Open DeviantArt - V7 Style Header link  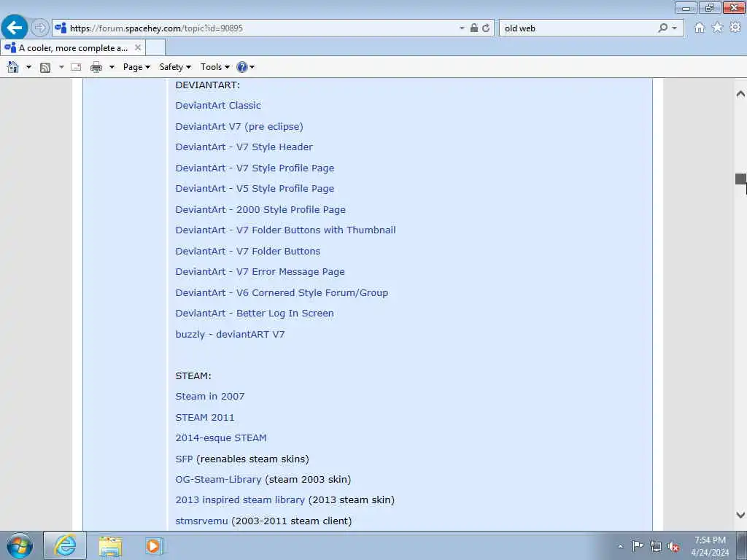244,147
